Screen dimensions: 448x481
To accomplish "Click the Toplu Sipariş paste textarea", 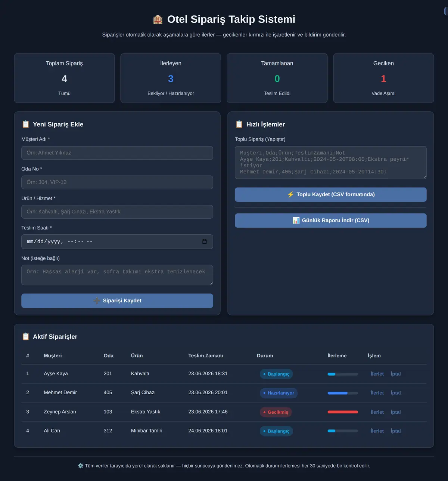I will (x=331, y=163).
